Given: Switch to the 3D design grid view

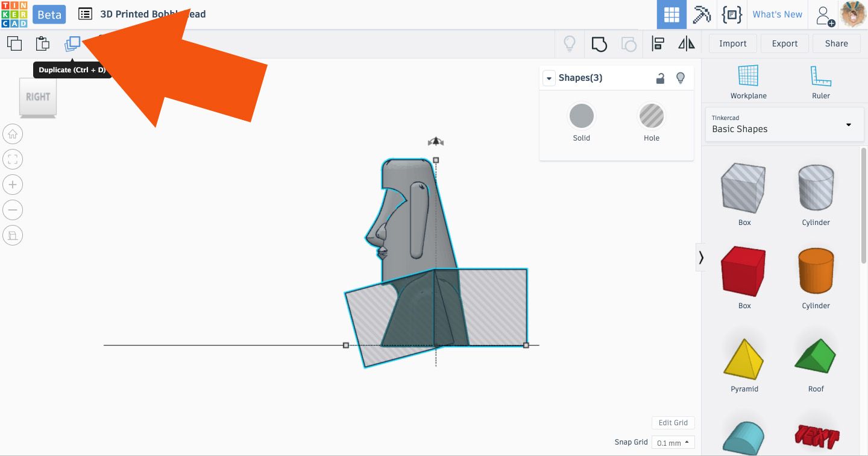Looking at the screenshot, I should [x=671, y=14].
